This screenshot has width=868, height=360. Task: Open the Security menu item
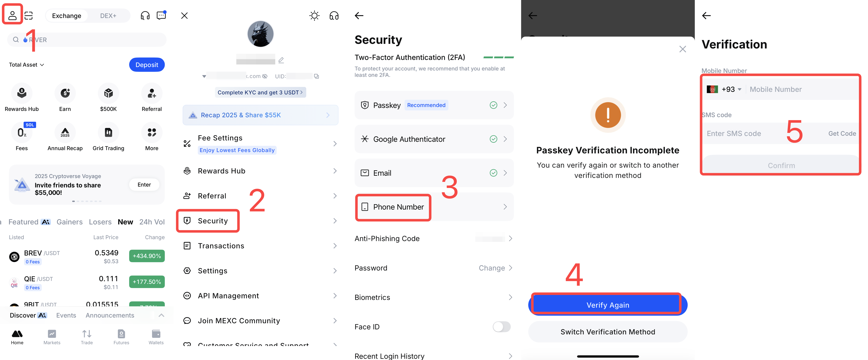[x=213, y=221]
